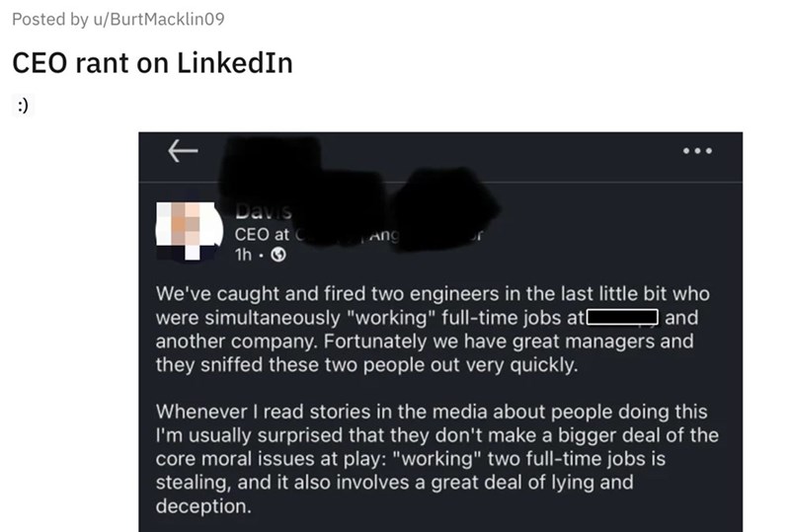Click the "CEO at" headline text
790x532 pixels.
(262, 234)
